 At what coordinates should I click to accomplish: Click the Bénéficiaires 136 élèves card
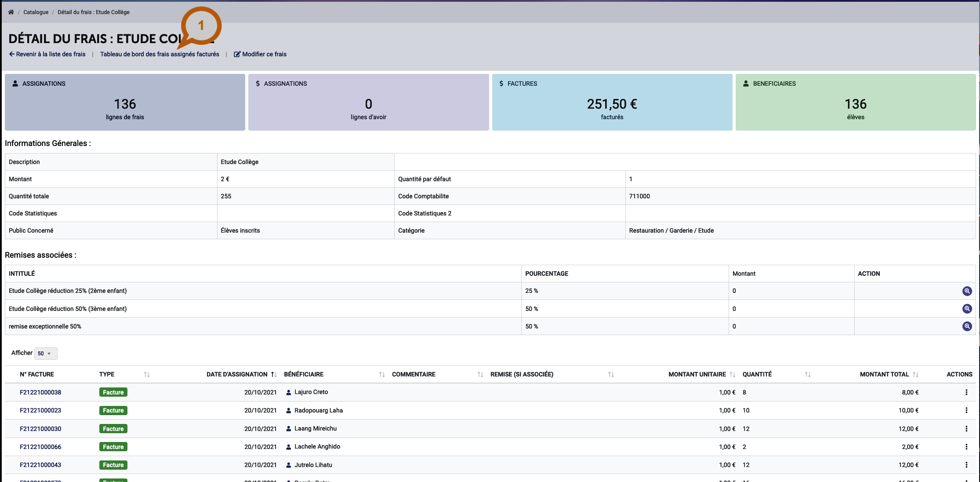tap(856, 102)
